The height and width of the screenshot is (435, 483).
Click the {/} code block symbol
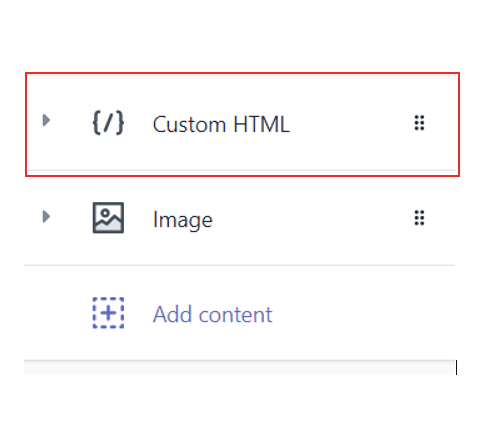[108, 123]
